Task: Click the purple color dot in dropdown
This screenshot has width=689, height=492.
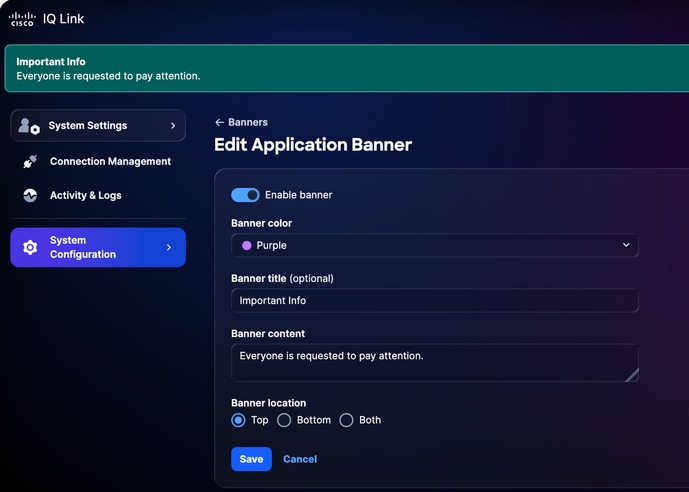Action: [x=247, y=245]
